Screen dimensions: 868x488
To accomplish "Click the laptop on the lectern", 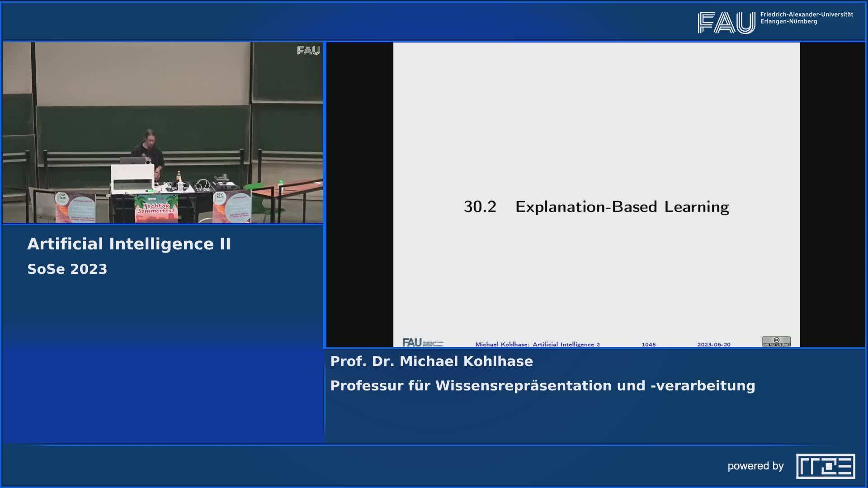I will 131,160.
